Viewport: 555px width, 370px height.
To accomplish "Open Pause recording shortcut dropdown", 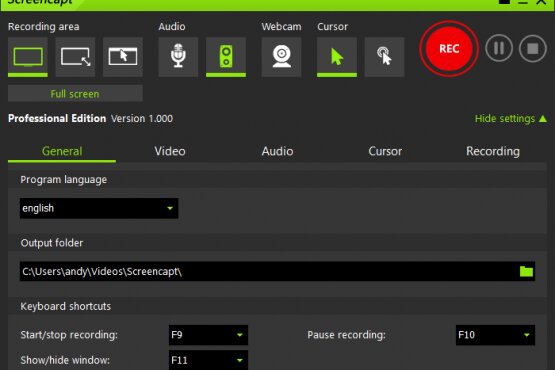I will (x=495, y=335).
